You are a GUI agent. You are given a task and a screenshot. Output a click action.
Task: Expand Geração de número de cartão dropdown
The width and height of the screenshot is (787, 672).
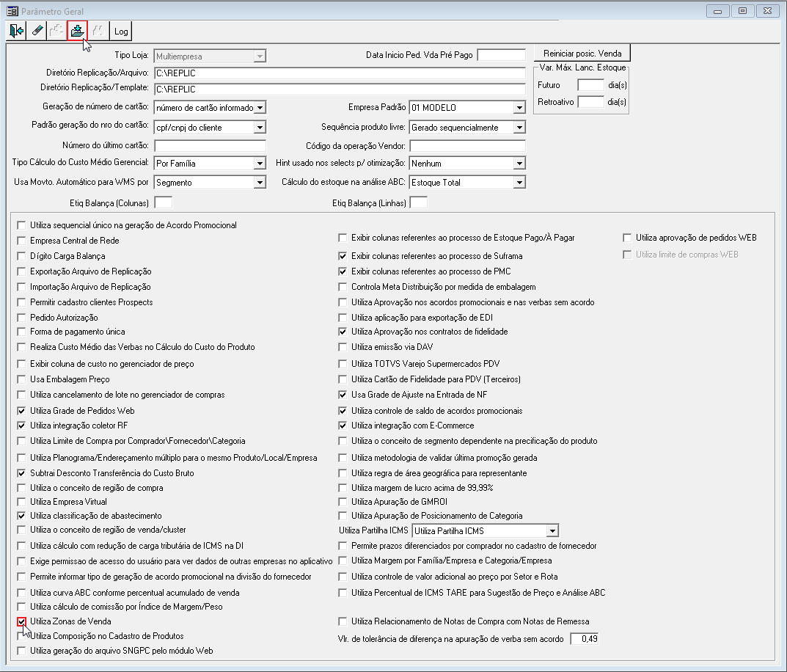260,107
